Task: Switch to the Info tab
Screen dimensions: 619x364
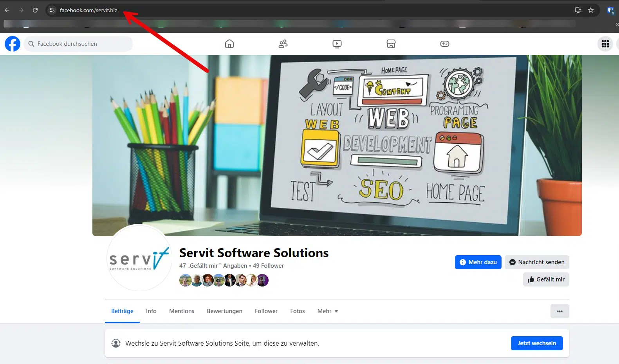Action: 151,311
